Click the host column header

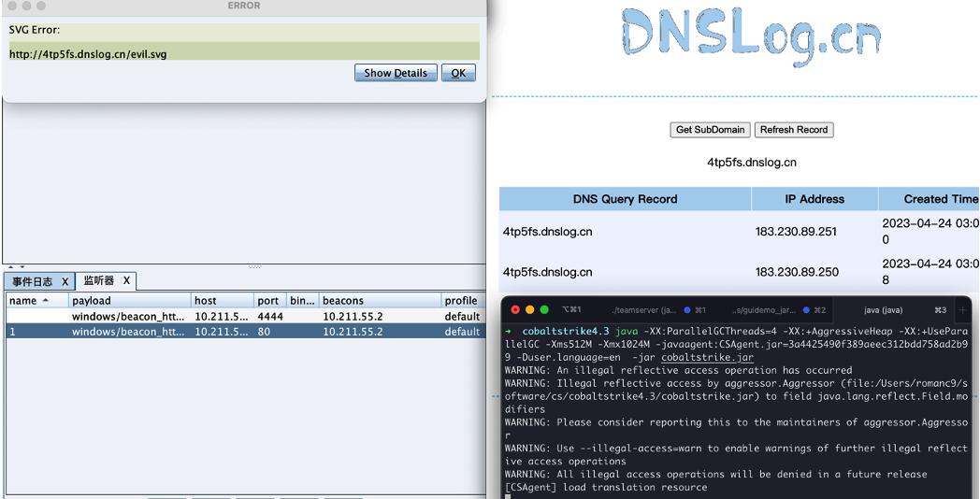222,300
